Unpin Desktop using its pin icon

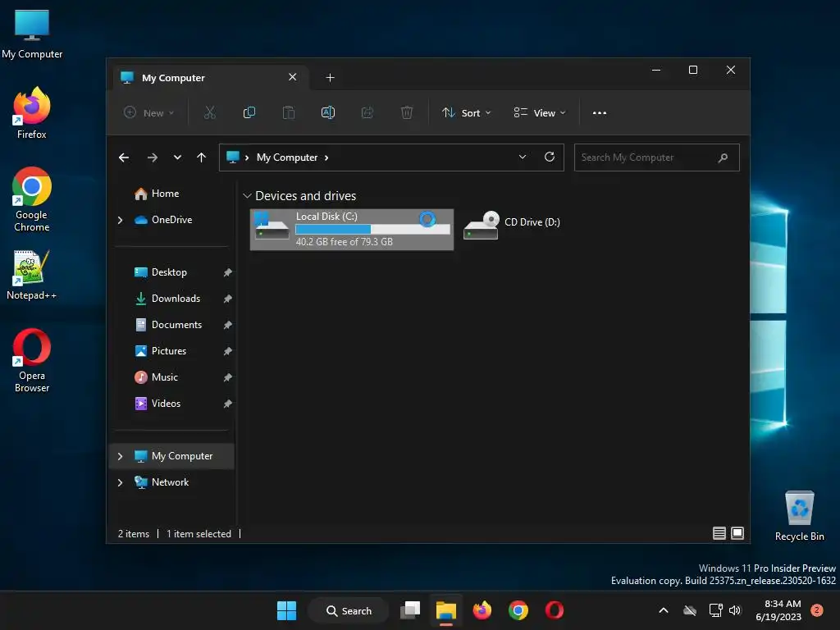coord(228,272)
